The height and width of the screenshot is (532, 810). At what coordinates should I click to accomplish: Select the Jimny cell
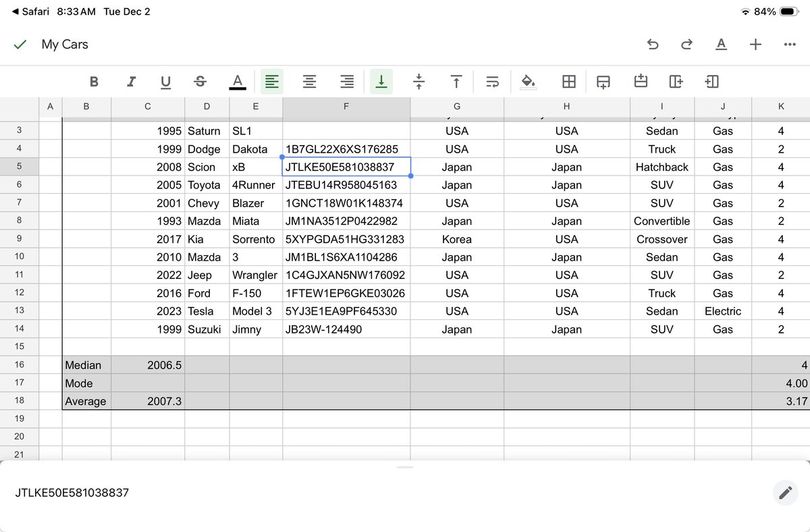click(256, 329)
